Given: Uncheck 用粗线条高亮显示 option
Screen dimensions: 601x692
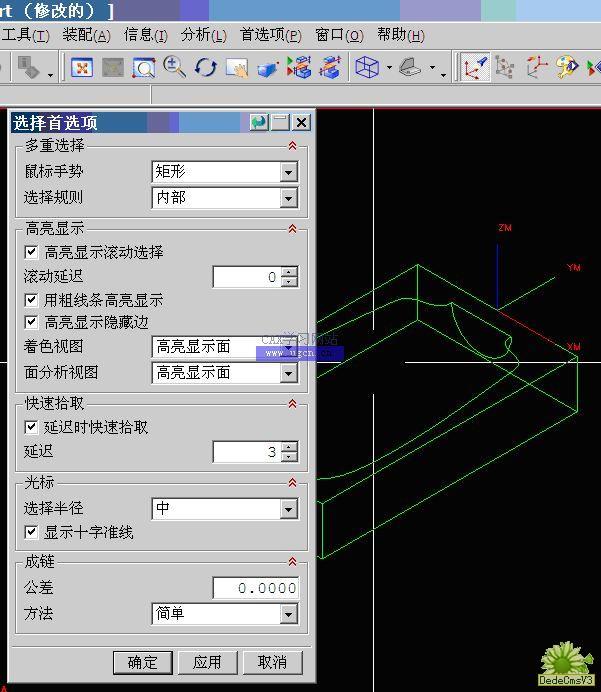Looking at the screenshot, I should click(32, 300).
